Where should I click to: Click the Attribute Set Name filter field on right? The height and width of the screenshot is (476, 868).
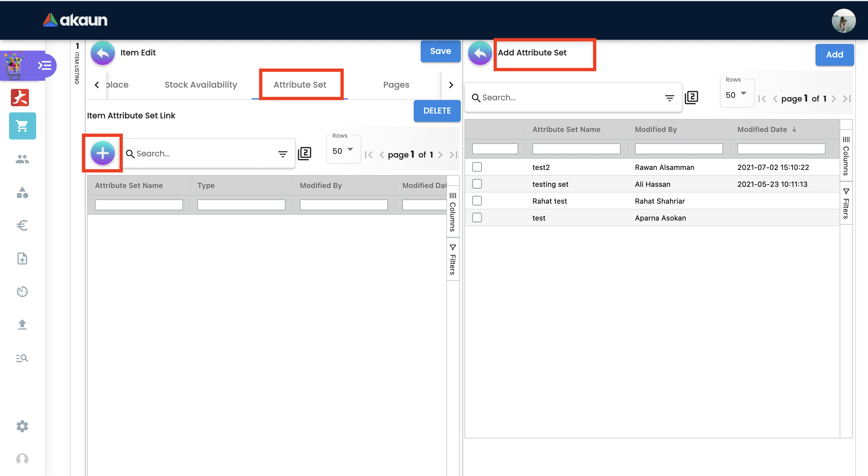click(576, 149)
